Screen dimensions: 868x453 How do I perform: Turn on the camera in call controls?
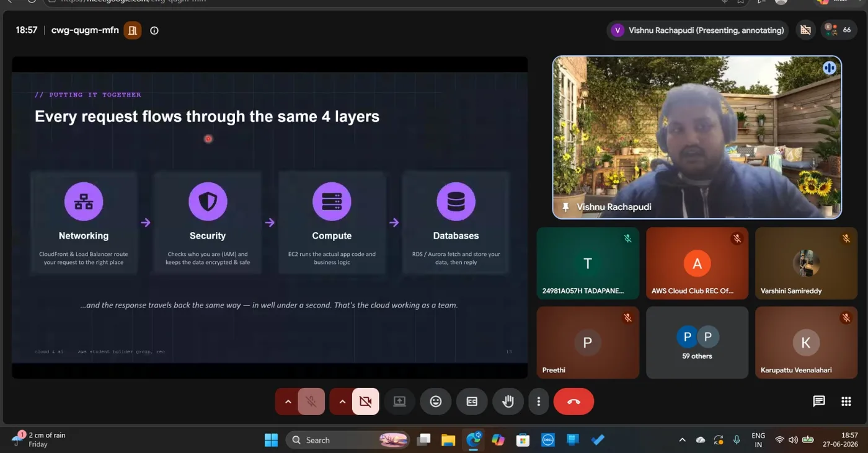point(366,402)
